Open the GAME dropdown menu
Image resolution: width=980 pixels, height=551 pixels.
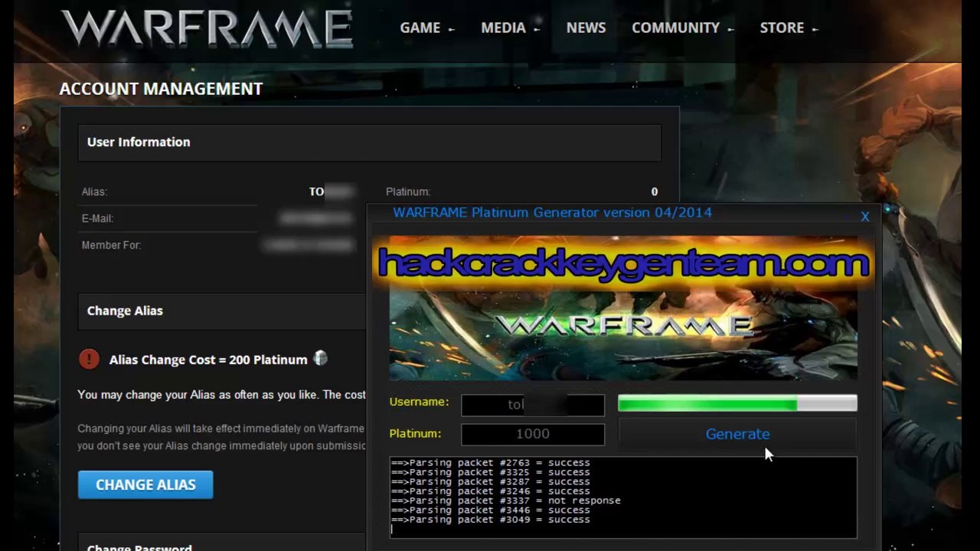click(426, 28)
